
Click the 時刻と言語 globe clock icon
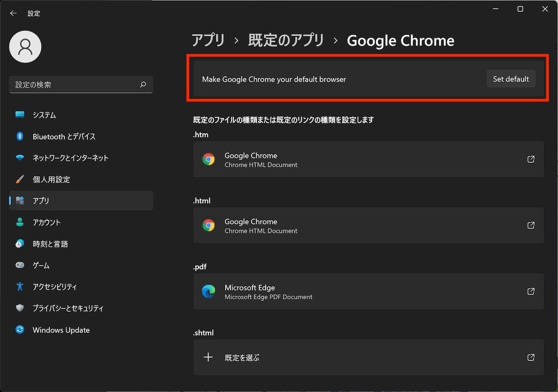tap(20, 244)
